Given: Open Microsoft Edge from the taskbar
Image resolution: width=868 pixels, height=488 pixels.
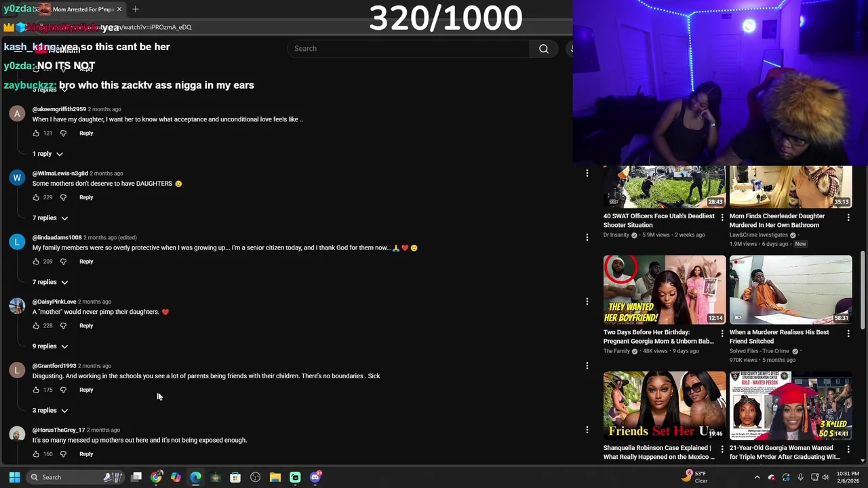Looking at the screenshot, I should click(x=195, y=477).
